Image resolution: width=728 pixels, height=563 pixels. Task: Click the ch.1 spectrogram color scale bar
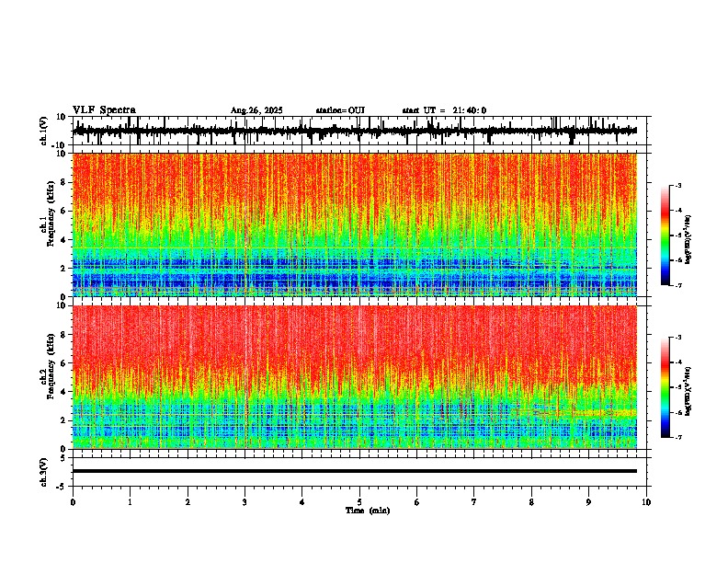coord(665,236)
